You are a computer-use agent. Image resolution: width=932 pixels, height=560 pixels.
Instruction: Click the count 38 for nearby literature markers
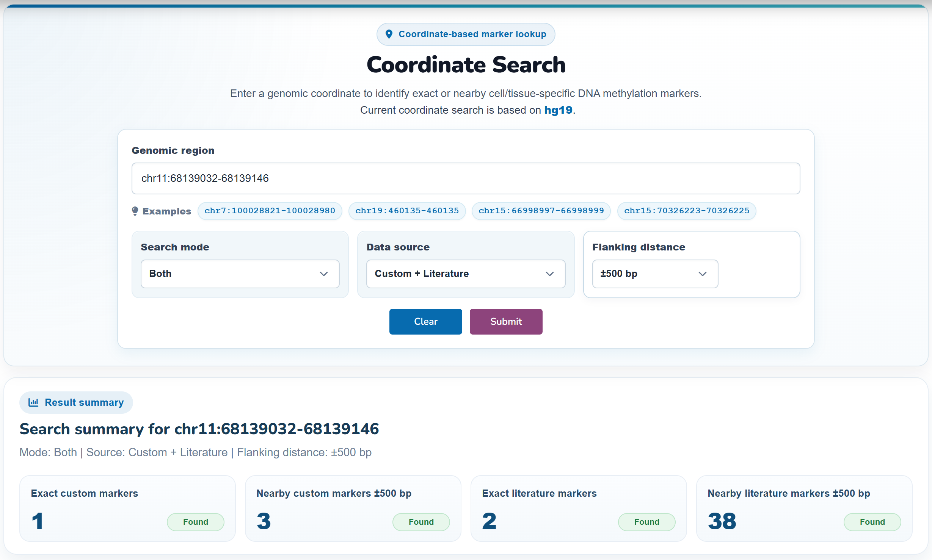tap(722, 521)
